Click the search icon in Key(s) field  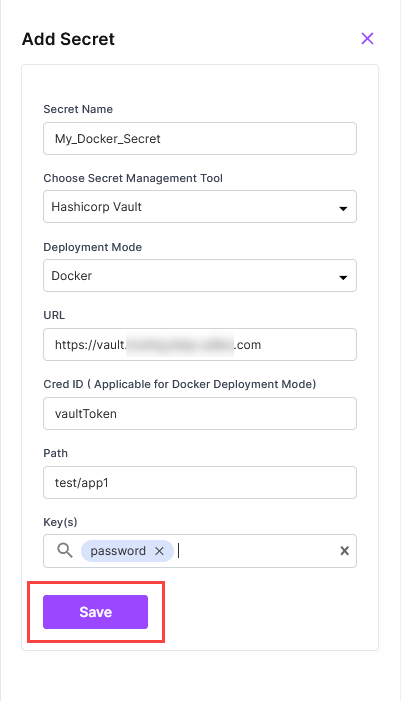(65, 551)
